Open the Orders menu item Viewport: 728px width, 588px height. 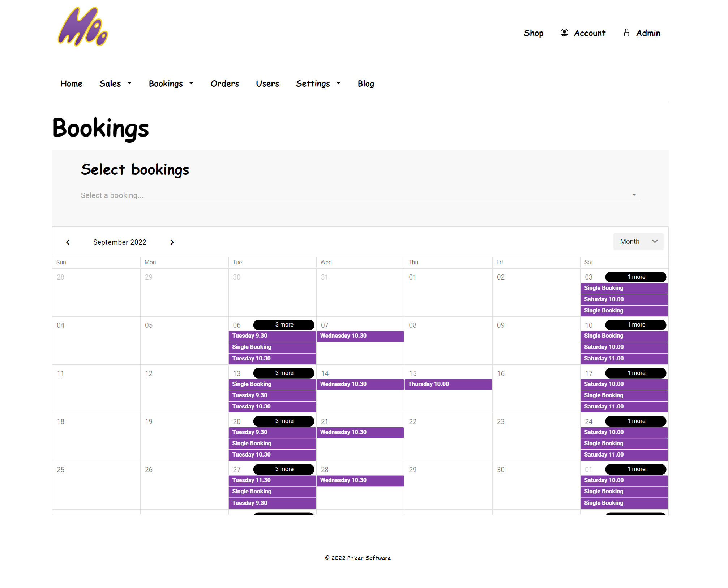pyautogui.click(x=225, y=83)
